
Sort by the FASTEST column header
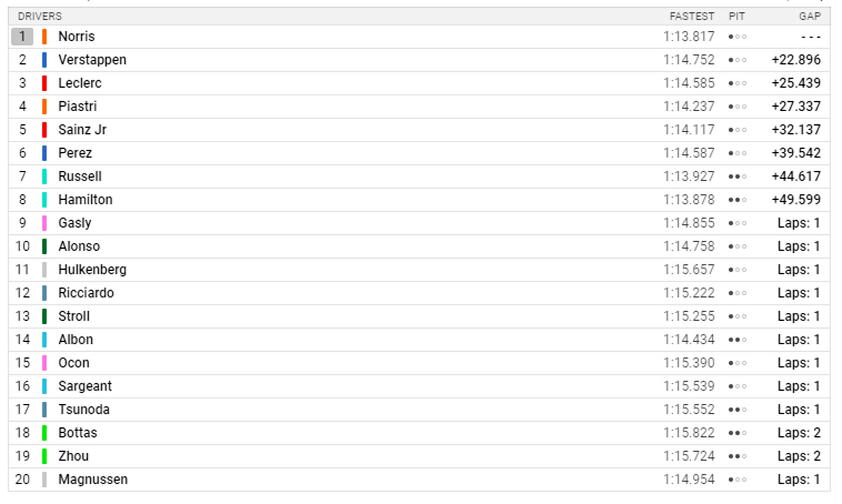coord(692,16)
